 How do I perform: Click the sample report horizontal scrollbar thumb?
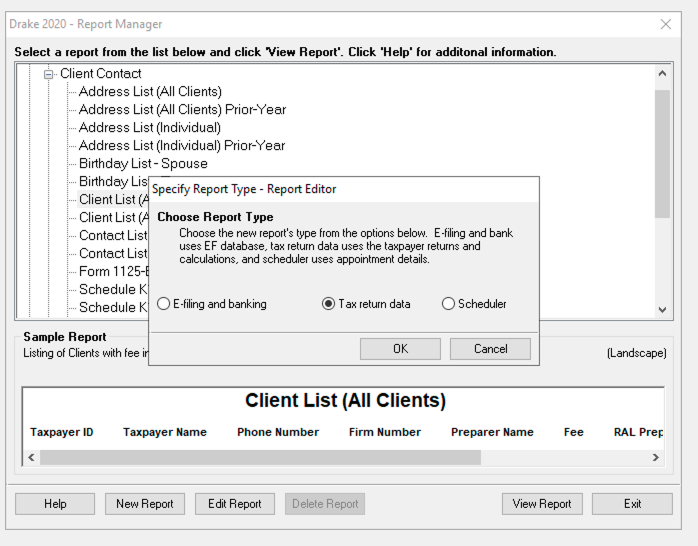[x=260, y=457]
